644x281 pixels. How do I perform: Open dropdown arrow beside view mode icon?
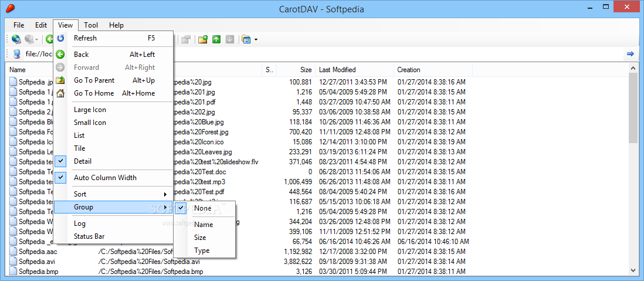[256, 40]
